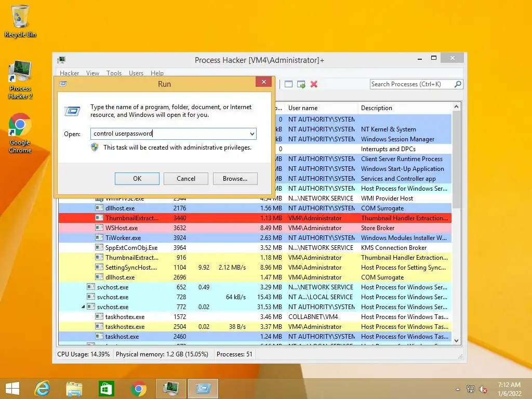The image size is (532, 399).
Task: Click the WSHost.exe process icon
Action: 99,228
